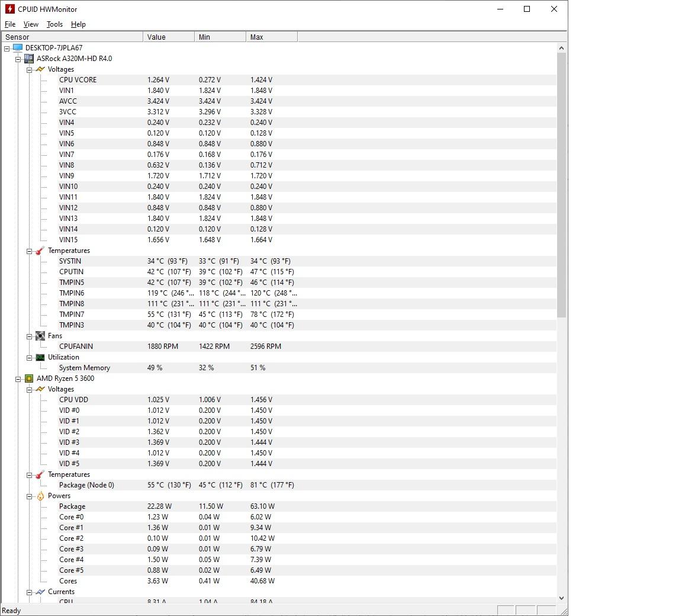This screenshot has height=616, width=682.
Task: Collapse the ASRock Temperatures group
Action: tap(29, 251)
